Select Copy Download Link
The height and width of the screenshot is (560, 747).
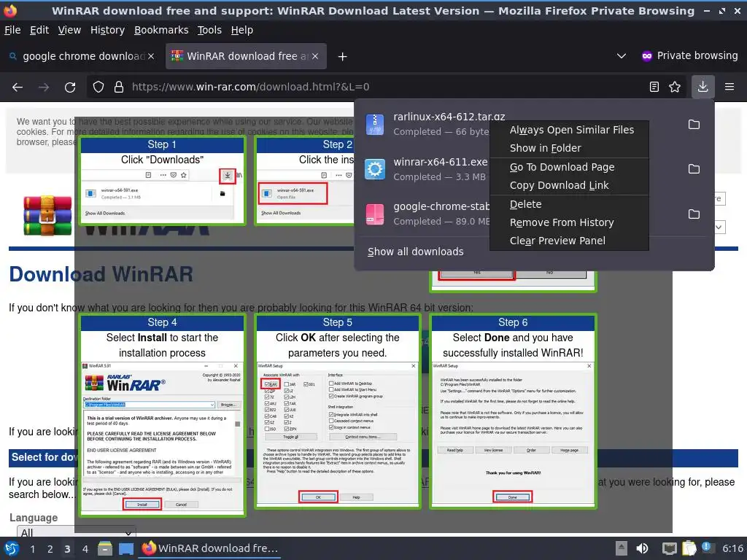tap(569, 185)
